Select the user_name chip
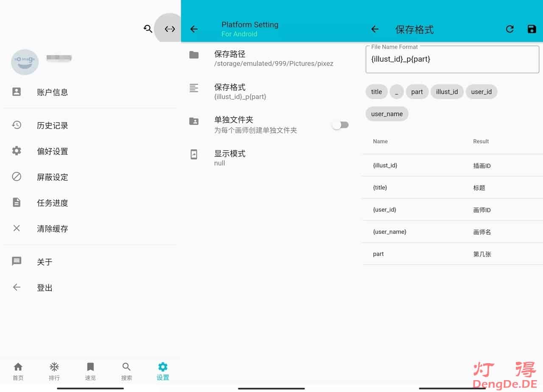This screenshot has height=392, width=543. (387, 114)
